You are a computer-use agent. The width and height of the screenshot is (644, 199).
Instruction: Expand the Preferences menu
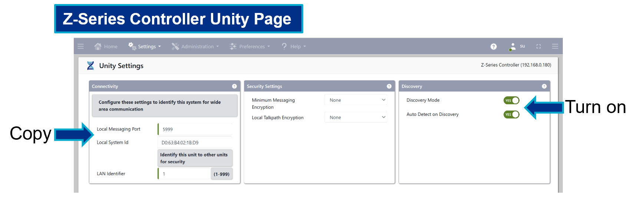250,46
